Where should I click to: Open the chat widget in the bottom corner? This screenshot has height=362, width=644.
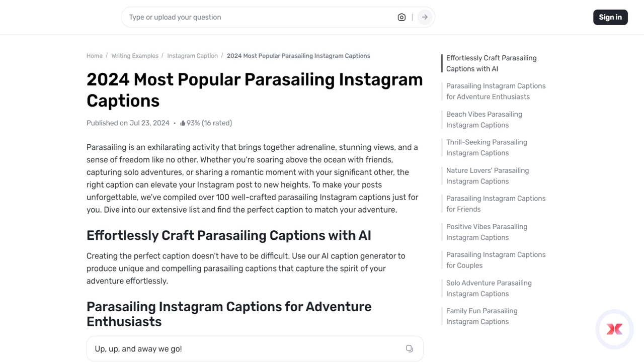pos(614,329)
